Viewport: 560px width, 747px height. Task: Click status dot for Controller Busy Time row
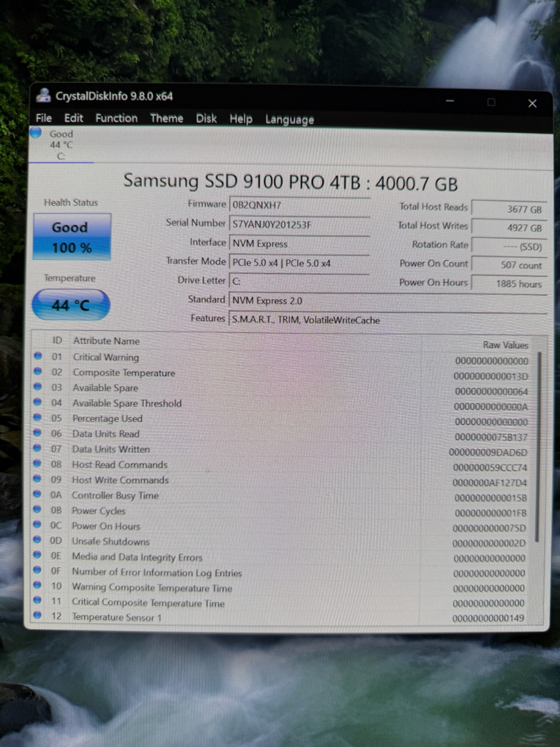(x=37, y=494)
